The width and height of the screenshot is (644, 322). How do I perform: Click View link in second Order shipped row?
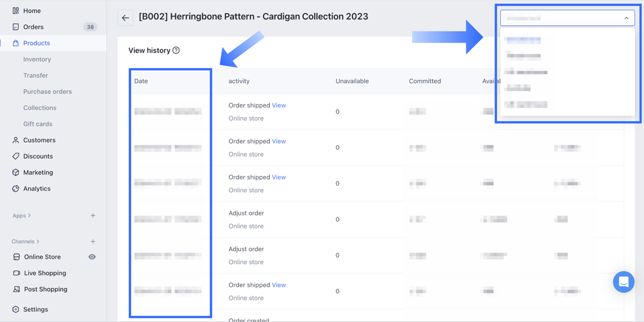pos(279,141)
